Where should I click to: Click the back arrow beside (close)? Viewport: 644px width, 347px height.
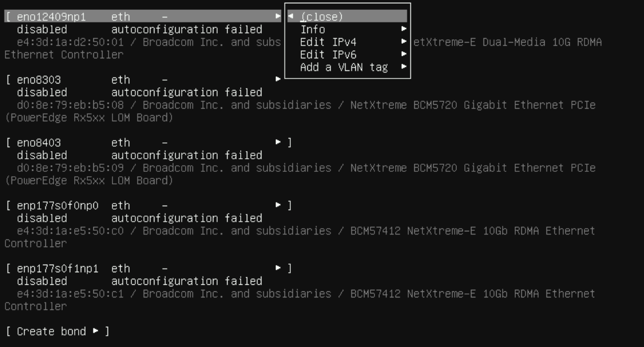tap(290, 16)
